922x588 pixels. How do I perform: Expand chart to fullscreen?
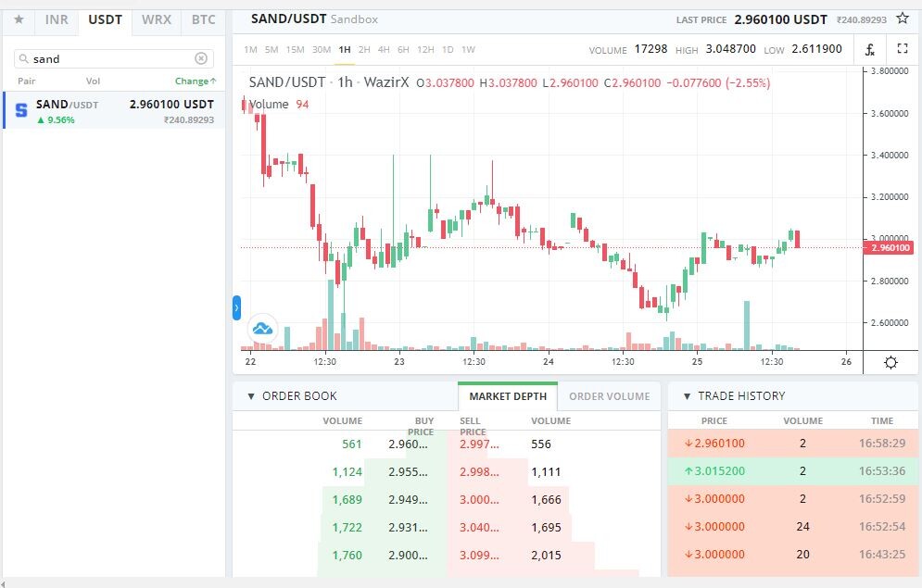[902, 49]
